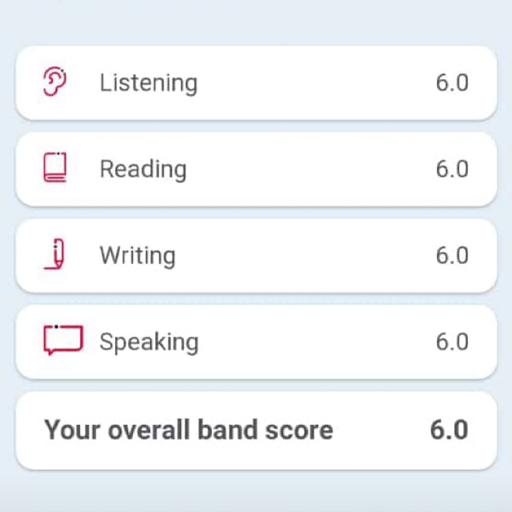Tap the Speaking 6.0 score value
512x512 pixels.
pyautogui.click(x=452, y=342)
